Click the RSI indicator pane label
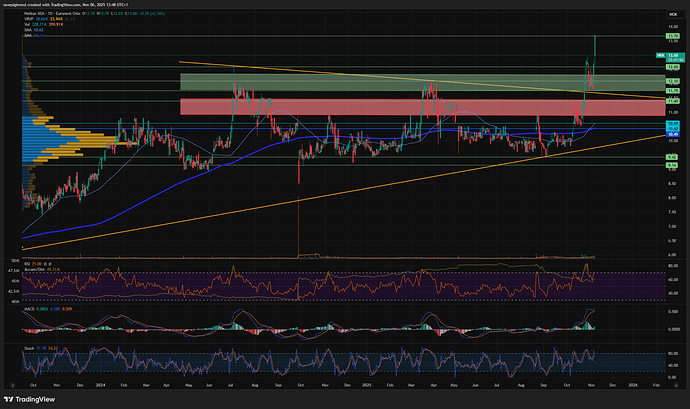 pyautogui.click(x=25, y=264)
